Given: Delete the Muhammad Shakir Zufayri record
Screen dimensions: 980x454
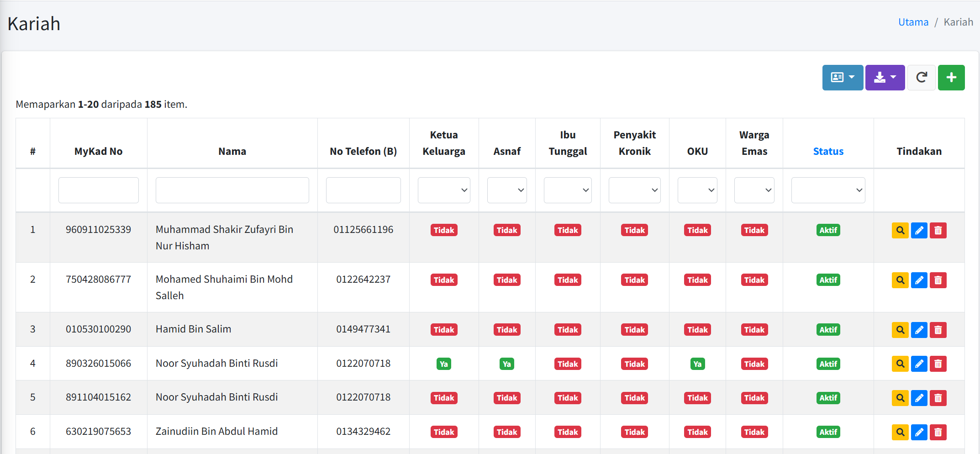Looking at the screenshot, I should coord(938,230).
